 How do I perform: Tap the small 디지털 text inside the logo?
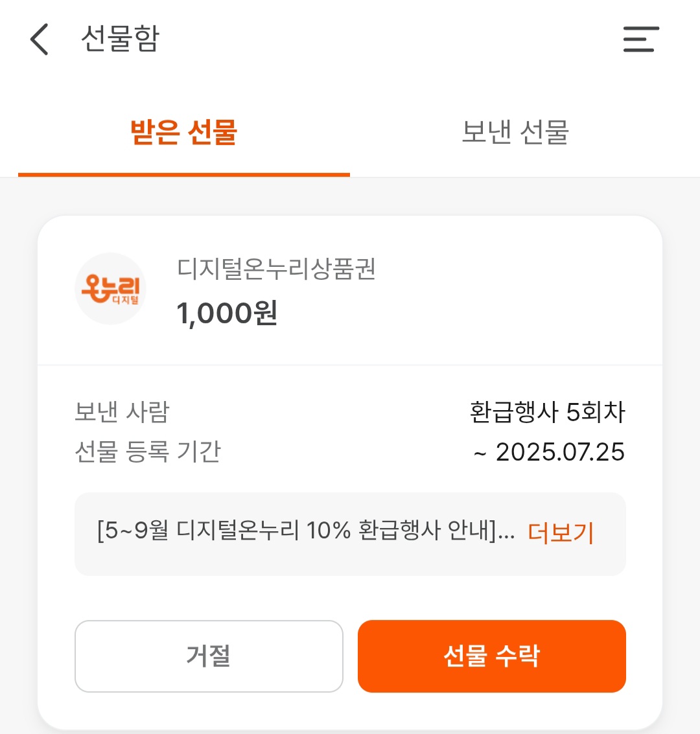tap(126, 299)
